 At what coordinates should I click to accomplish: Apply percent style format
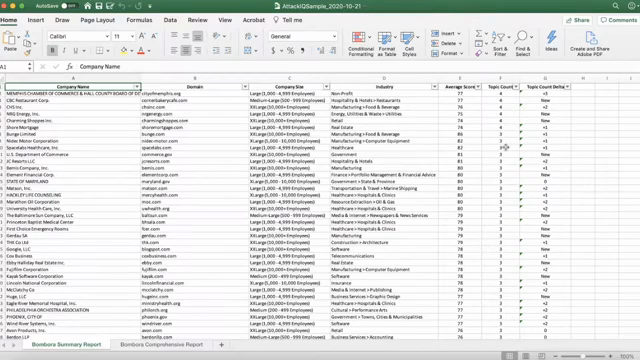290,51
